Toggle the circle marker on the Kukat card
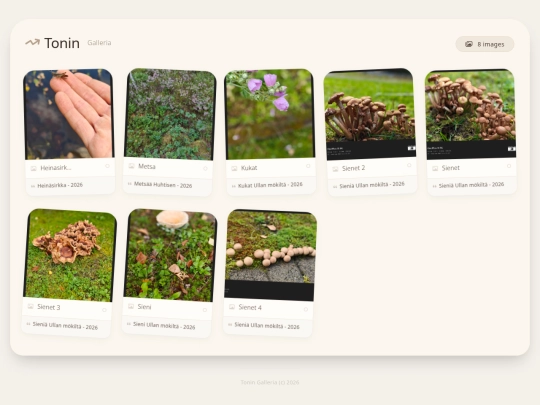This screenshot has height=405, width=540. pos(308,166)
